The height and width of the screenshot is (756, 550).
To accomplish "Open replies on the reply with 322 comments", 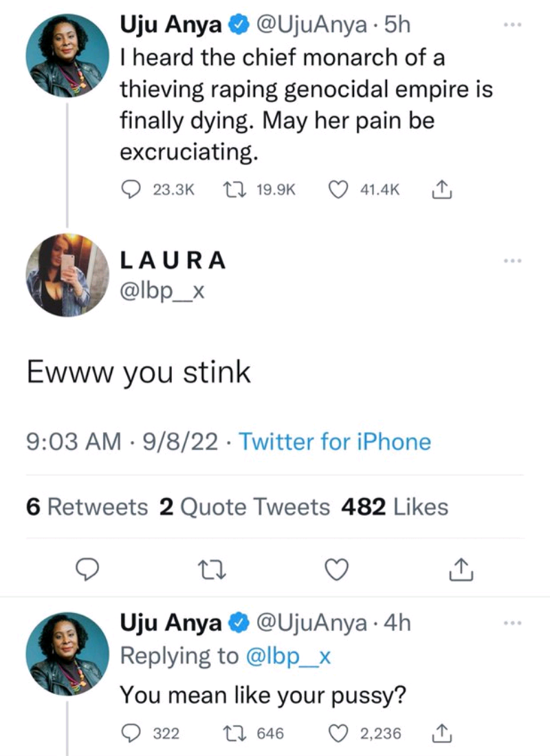I will [x=130, y=733].
